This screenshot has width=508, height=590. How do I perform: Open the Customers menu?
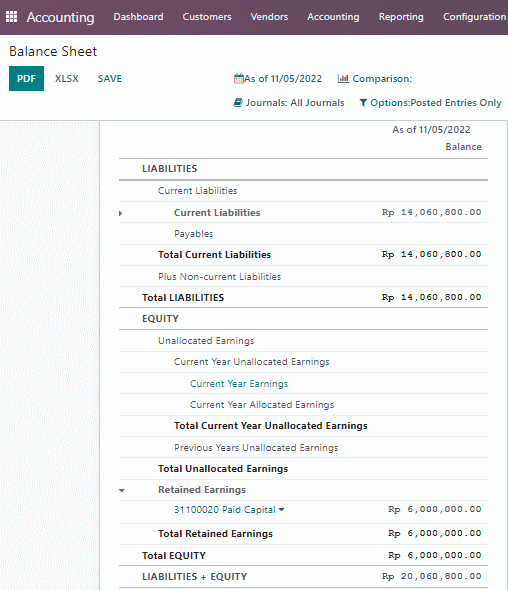(207, 17)
